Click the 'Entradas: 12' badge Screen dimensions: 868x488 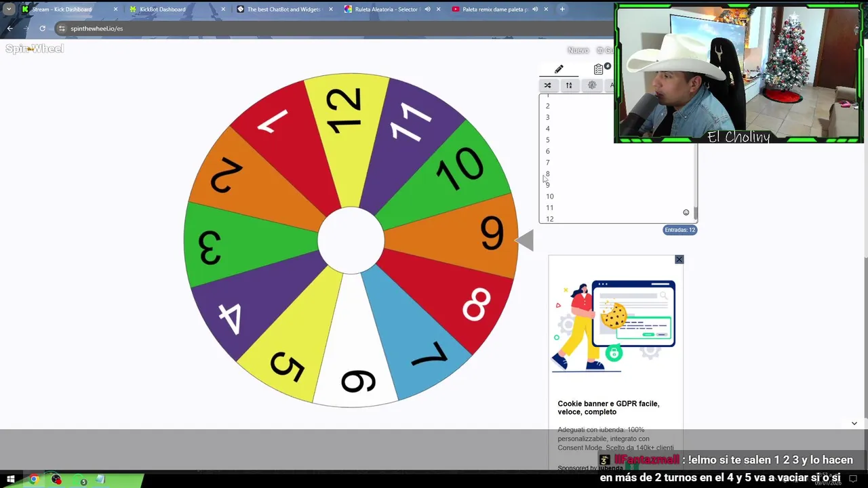pos(679,230)
